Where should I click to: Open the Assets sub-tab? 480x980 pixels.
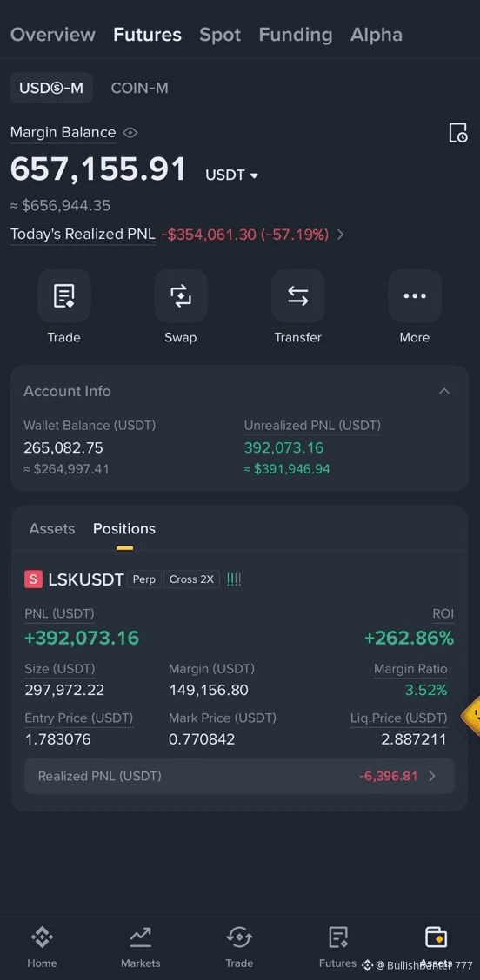click(52, 529)
